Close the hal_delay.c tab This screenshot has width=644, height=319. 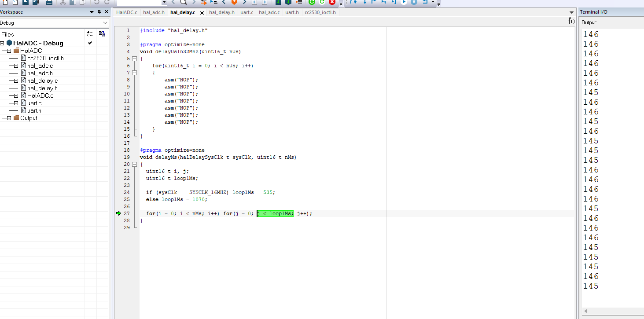point(202,13)
